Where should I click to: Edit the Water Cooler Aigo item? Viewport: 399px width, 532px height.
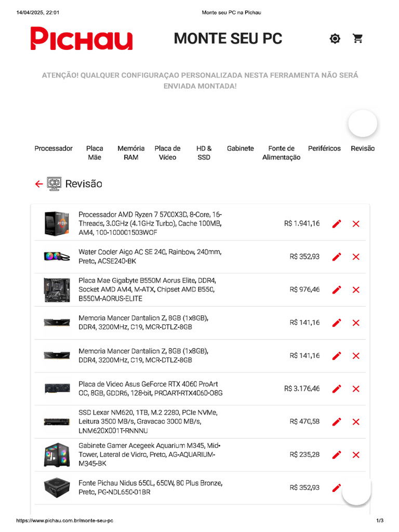[337, 257]
